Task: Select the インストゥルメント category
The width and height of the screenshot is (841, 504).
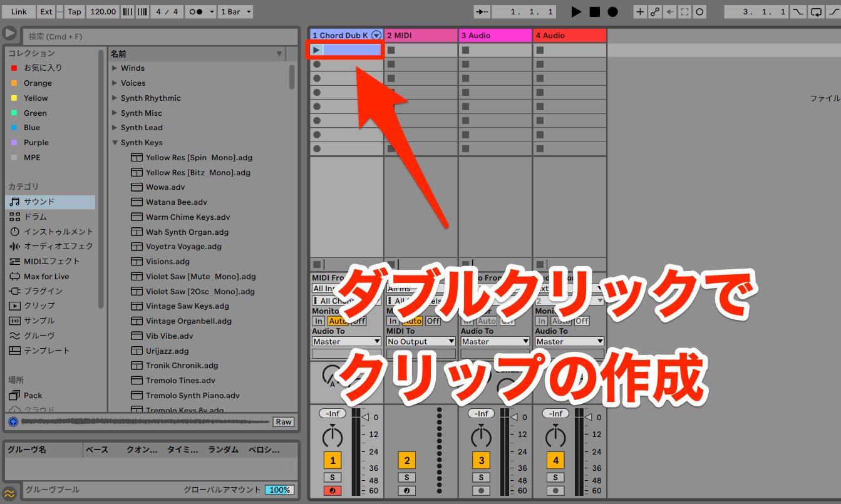Action: (50, 232)
